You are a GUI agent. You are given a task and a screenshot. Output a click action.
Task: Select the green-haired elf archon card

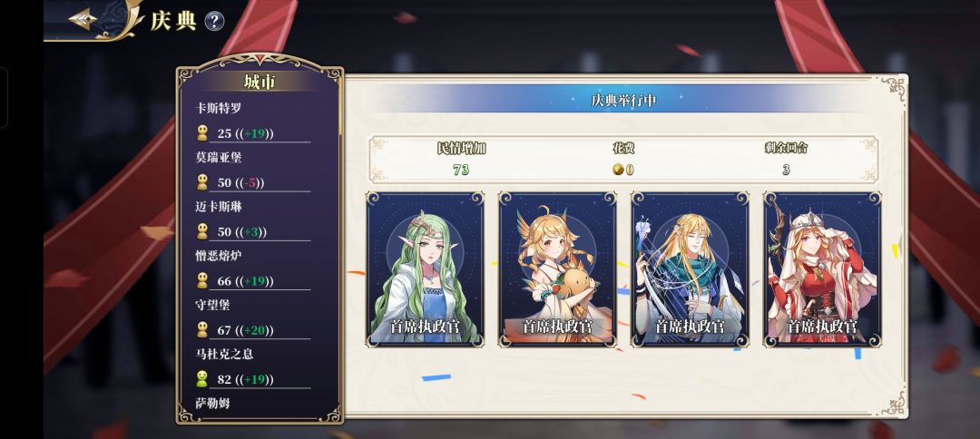(425, 269)
